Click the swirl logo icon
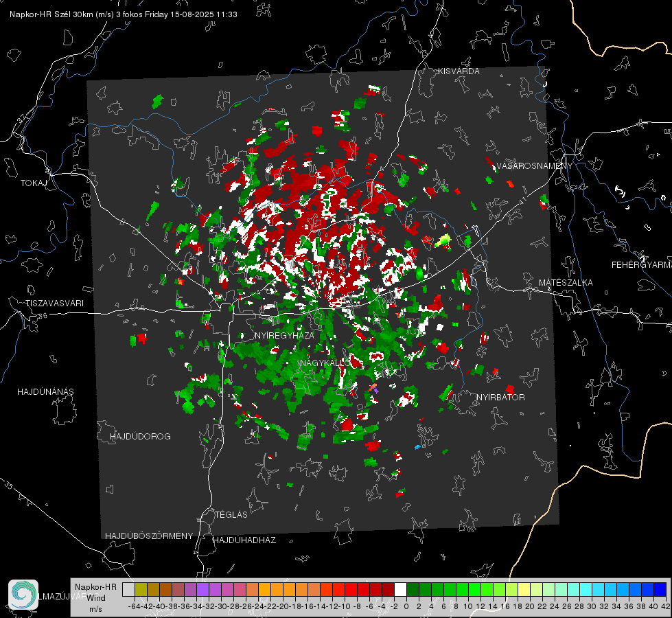The height and width of the screenshot is (618, 672). click(x=23, y=595)
